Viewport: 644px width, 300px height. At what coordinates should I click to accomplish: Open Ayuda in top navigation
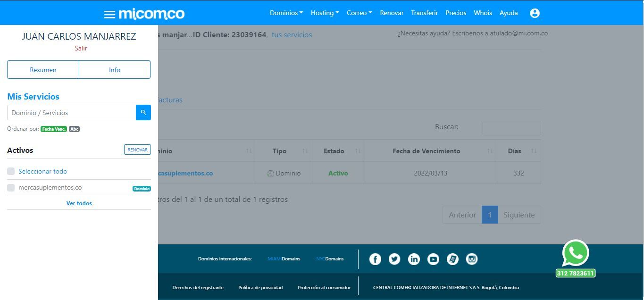click(x=509, y=13)
